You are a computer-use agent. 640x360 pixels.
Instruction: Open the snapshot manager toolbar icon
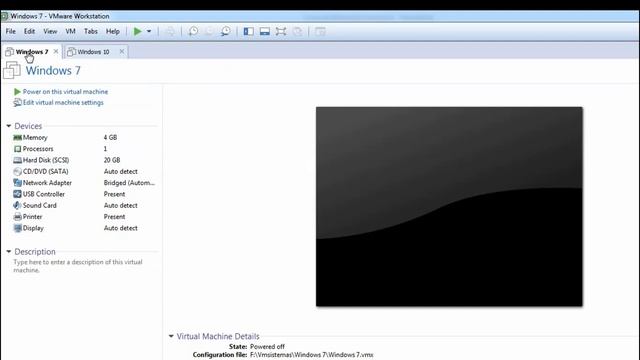[x=225, y=31]
